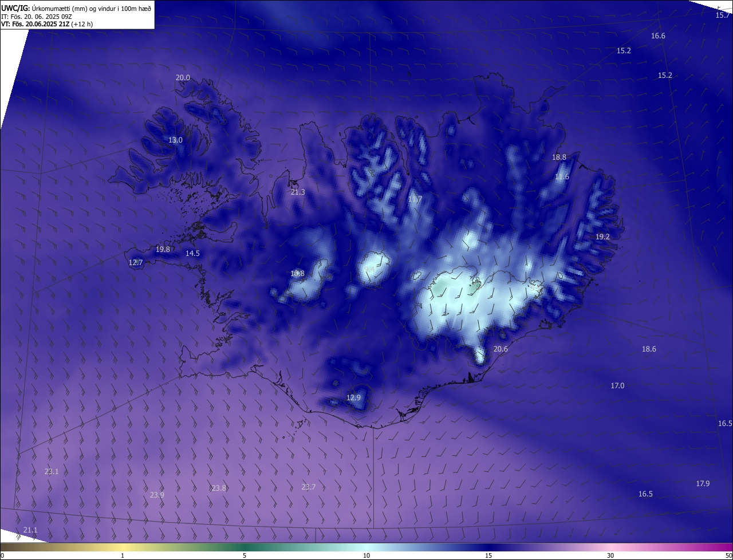Click the 21.3 value label
This screenshot has width=733, height=560.
click(x=298, y=192)
